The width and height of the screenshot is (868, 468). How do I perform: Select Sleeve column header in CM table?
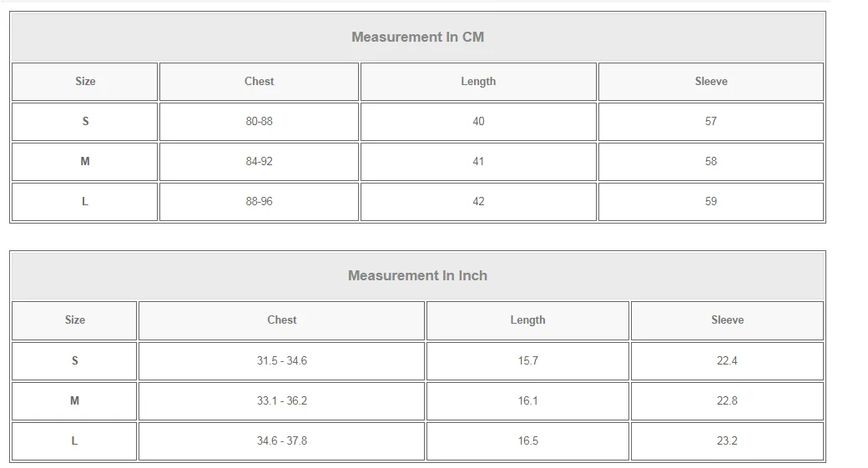click(x=711, y=81)
